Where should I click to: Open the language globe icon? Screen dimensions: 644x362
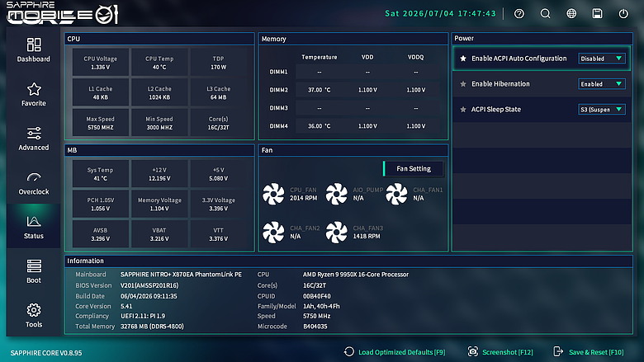[x=571, y=13]
